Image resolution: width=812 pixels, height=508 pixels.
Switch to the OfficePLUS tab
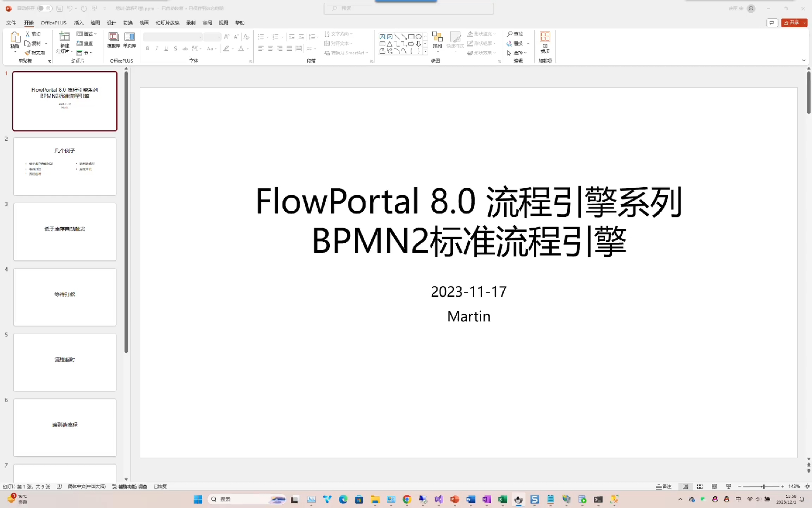(54, 23)
